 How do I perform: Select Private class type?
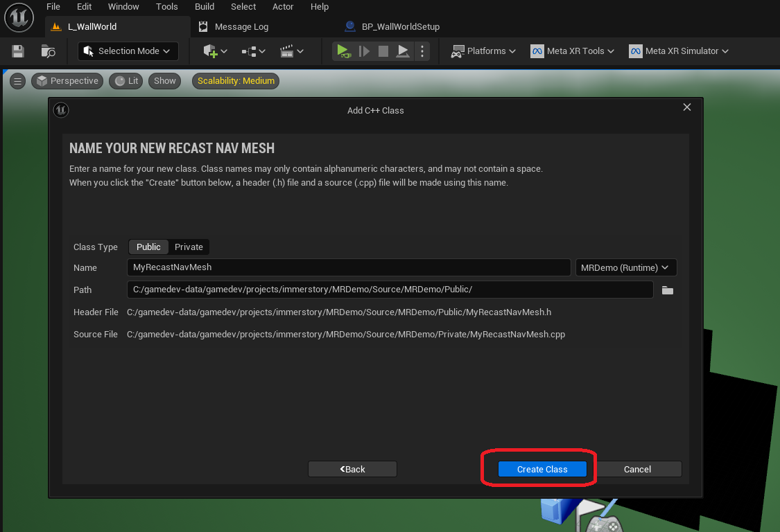pyautogui.click(x=189, y=247)
